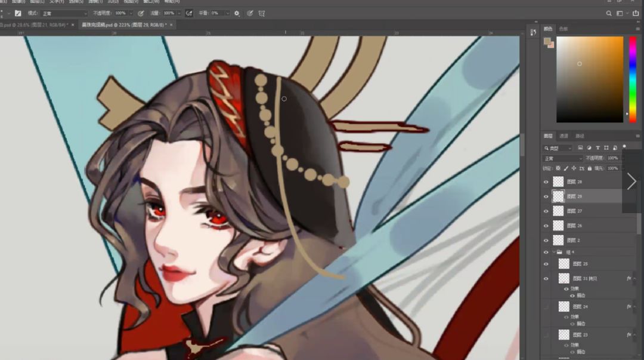Hide layer 图层 26 using its eye

coord(546,226)
